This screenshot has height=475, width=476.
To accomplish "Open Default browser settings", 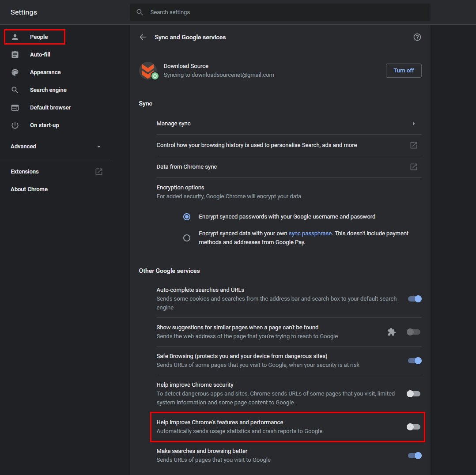I will (x=50, y=107).
